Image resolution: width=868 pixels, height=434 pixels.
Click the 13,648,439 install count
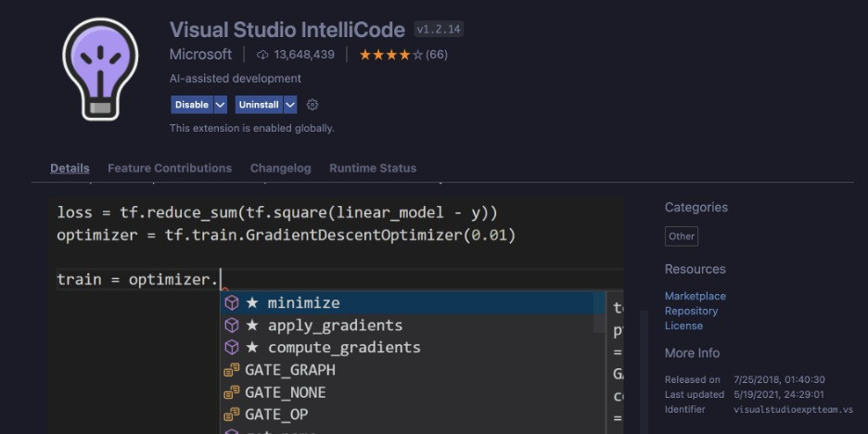304,55
